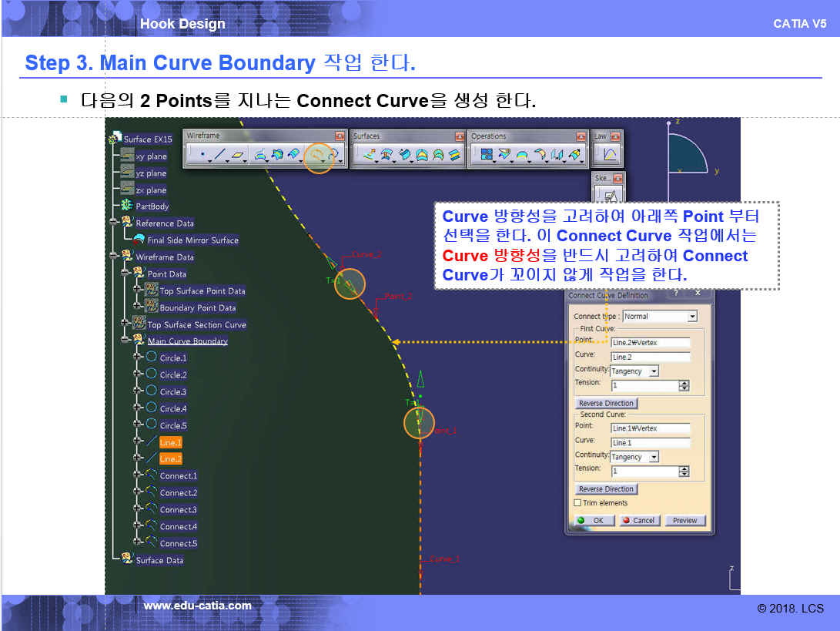Click First Curve Reverse Direction button
The height and width of the screenshot is (631, 840).
pyautogui.click(x=606, y=404)
